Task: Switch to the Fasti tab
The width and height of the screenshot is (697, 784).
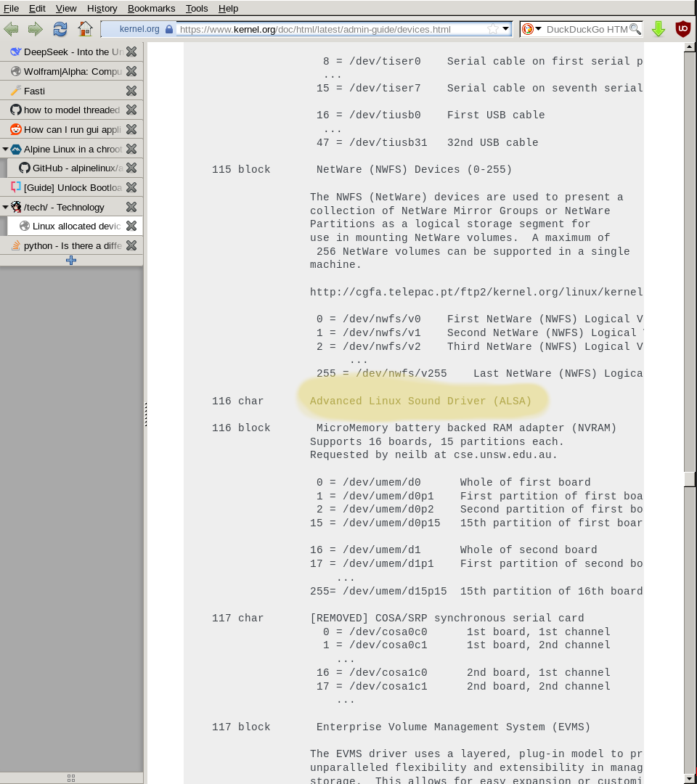Action: [71, 91]
